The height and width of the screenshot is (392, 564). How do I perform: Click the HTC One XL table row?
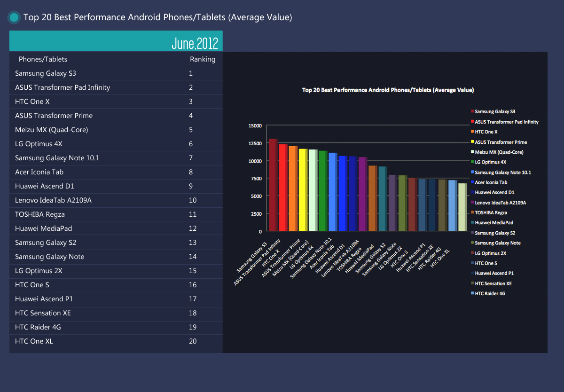pos(116,341)
